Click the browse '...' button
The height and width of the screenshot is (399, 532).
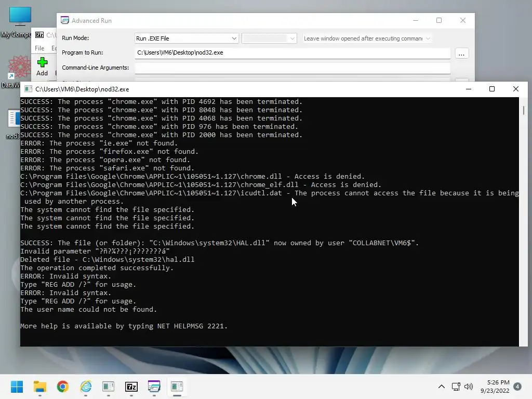(x=461, y=54)
